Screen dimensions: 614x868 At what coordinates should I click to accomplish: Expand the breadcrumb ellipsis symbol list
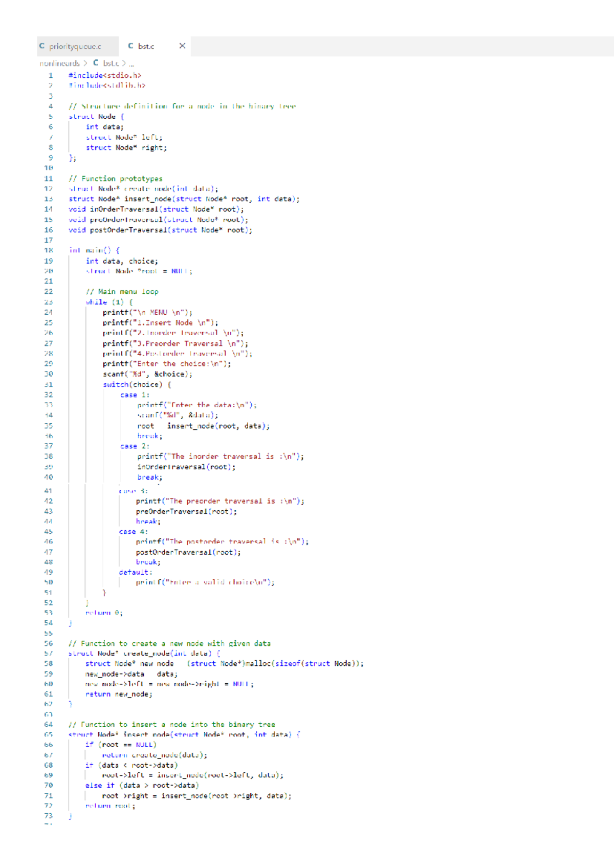131,64
